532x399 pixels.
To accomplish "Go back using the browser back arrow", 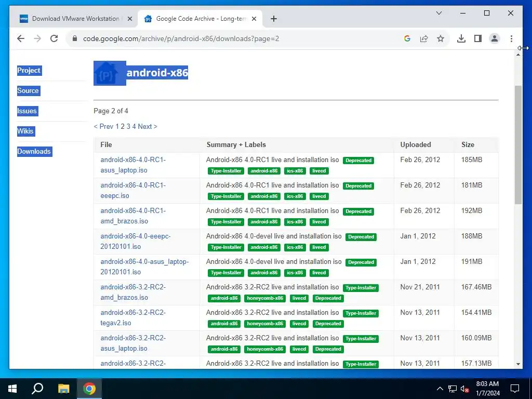I will (21, 38).
